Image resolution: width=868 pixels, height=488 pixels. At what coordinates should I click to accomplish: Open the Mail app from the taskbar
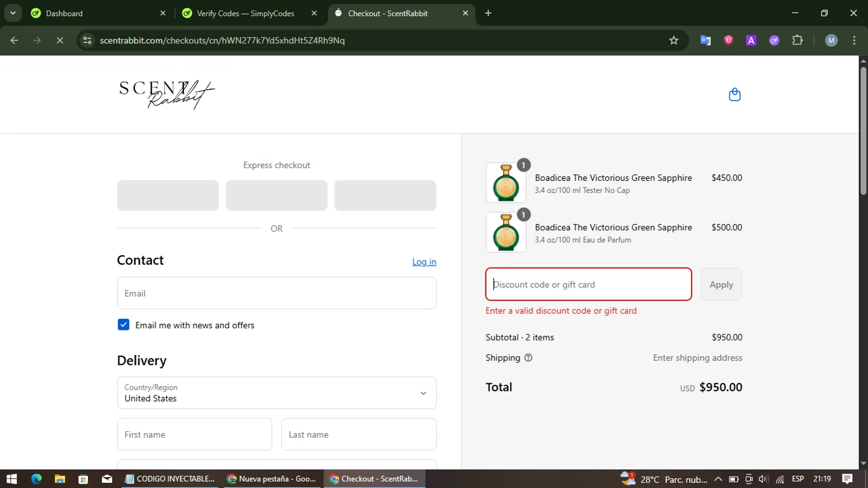click(x=107, y=479)
